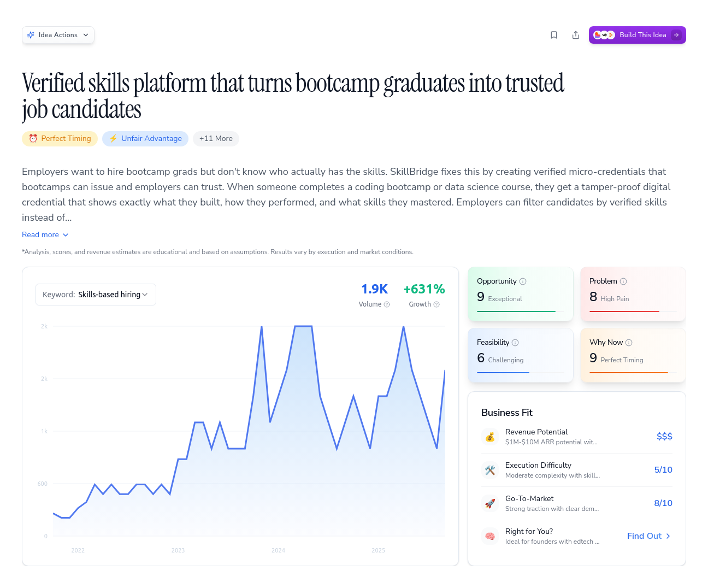Click the share icon in header
The image size is (708, 588).
tap(576, 35)
